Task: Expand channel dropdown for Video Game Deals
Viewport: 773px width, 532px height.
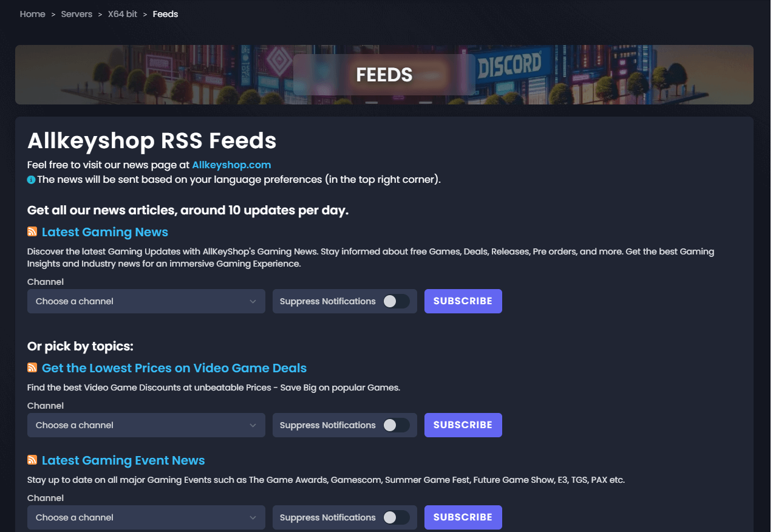Action: tap(146, 425)
